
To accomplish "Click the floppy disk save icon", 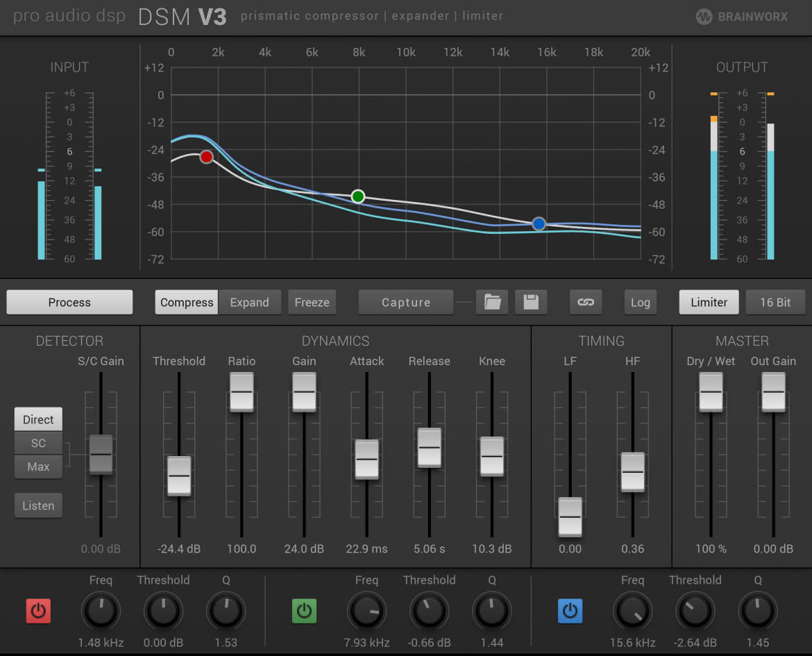I will [531, 302].
